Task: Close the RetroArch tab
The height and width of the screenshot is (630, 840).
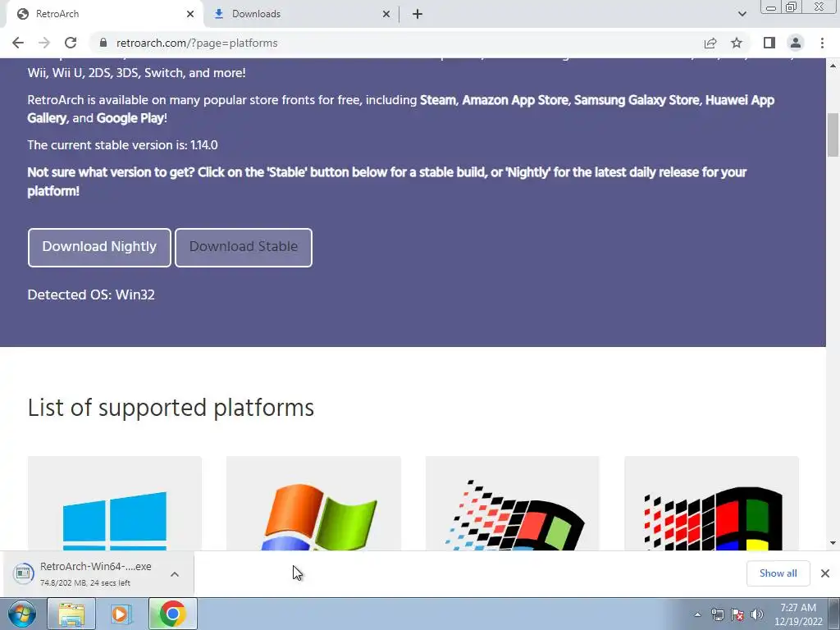Action: (190, 14)
